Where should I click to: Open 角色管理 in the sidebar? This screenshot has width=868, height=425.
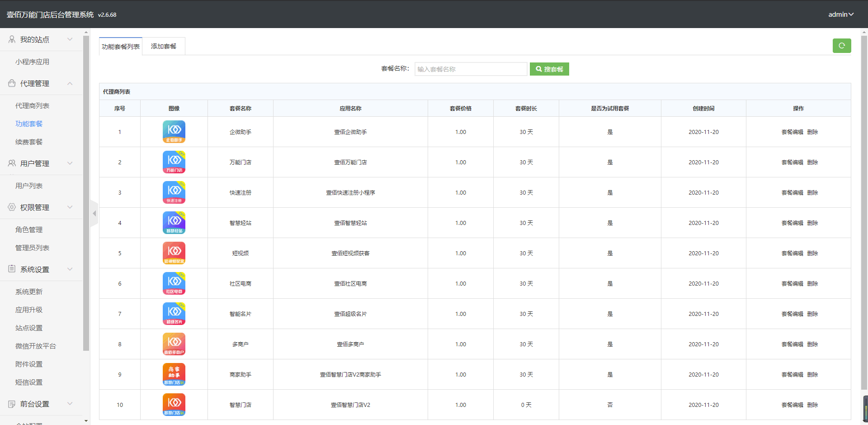pos(29,229)
